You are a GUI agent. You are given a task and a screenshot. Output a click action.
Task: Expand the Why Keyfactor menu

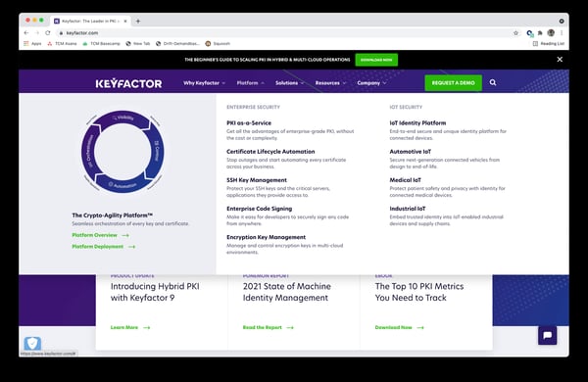[205, 83]
